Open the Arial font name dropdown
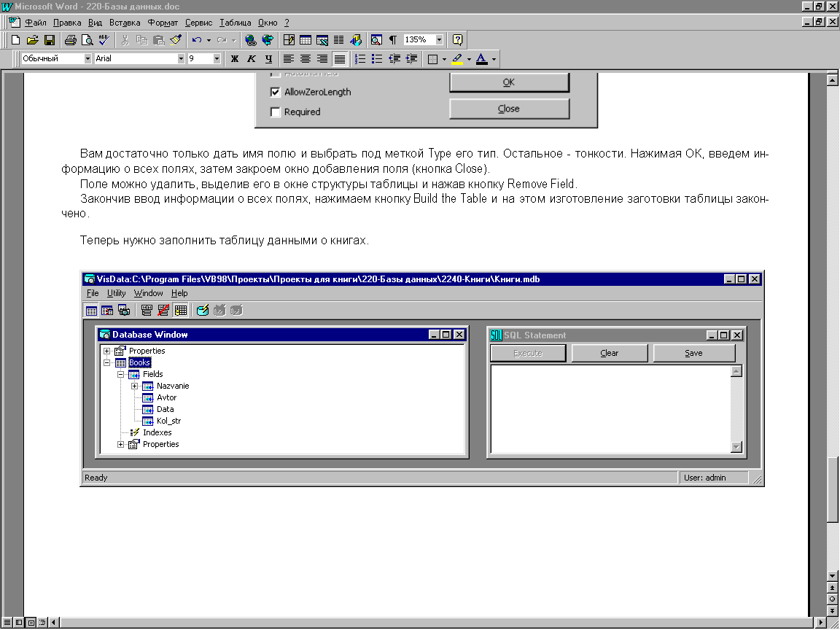840x630 pixels. click(x=181, y=59)
